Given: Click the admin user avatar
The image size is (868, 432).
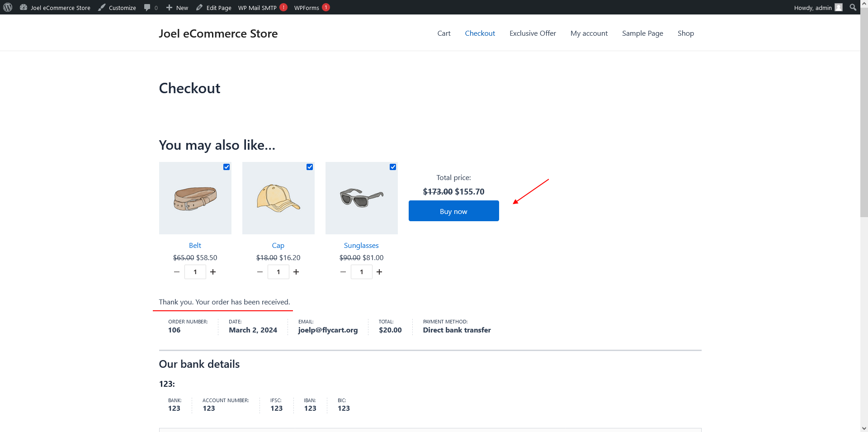Looking at the screenshot, I should coord(839,7).
